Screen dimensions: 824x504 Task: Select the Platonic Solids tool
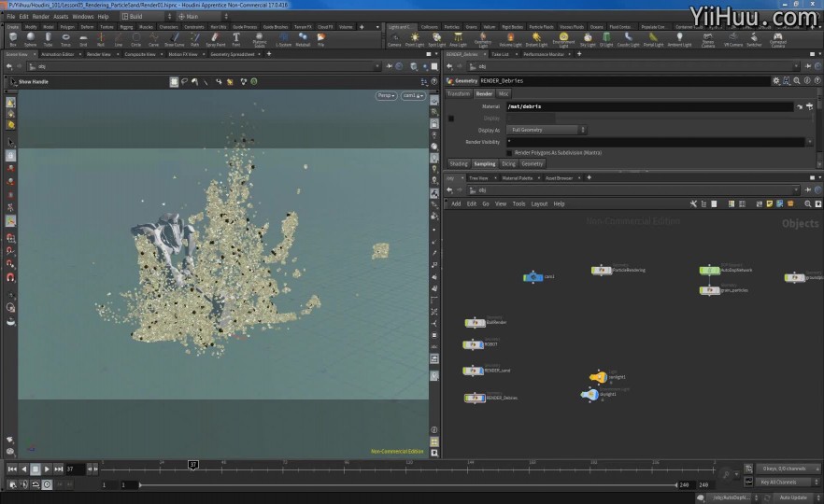[260, 40]
